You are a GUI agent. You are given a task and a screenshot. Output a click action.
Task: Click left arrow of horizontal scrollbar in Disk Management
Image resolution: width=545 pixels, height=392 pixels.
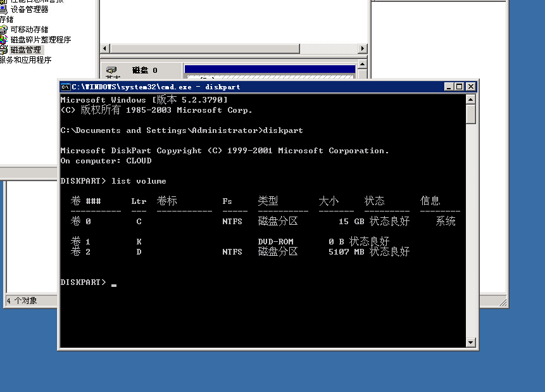tap(105, 49)
